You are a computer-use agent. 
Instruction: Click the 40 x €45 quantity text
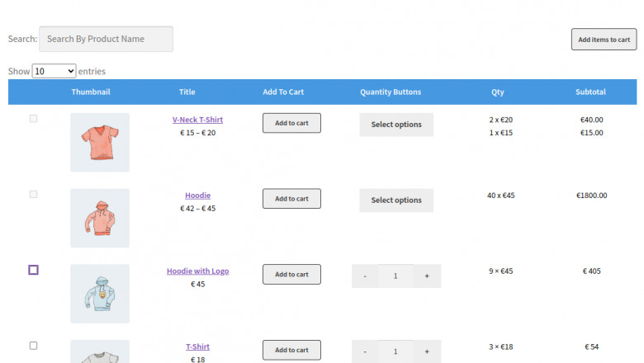point(500,196)
